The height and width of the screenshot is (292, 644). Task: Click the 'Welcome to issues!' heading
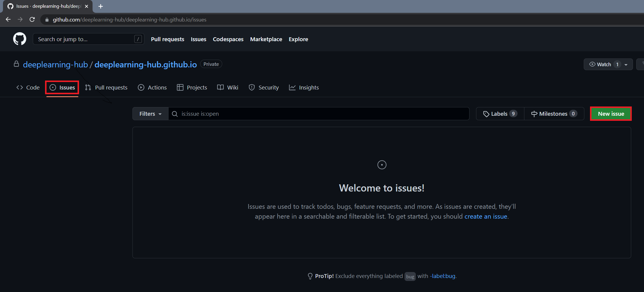point(382,188)
